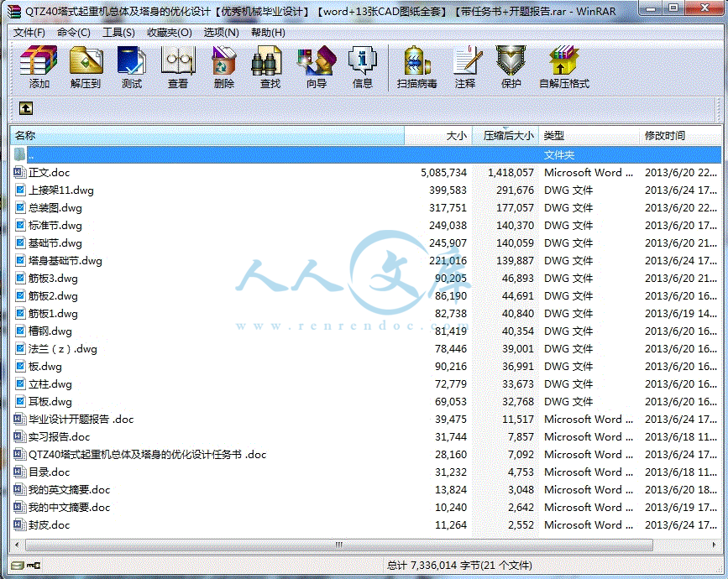Viewport: 728px width, 579px height.
Task: Click the Delete (删除) toolbar icon
Action: pyautogui.click(x=224, y=60)
